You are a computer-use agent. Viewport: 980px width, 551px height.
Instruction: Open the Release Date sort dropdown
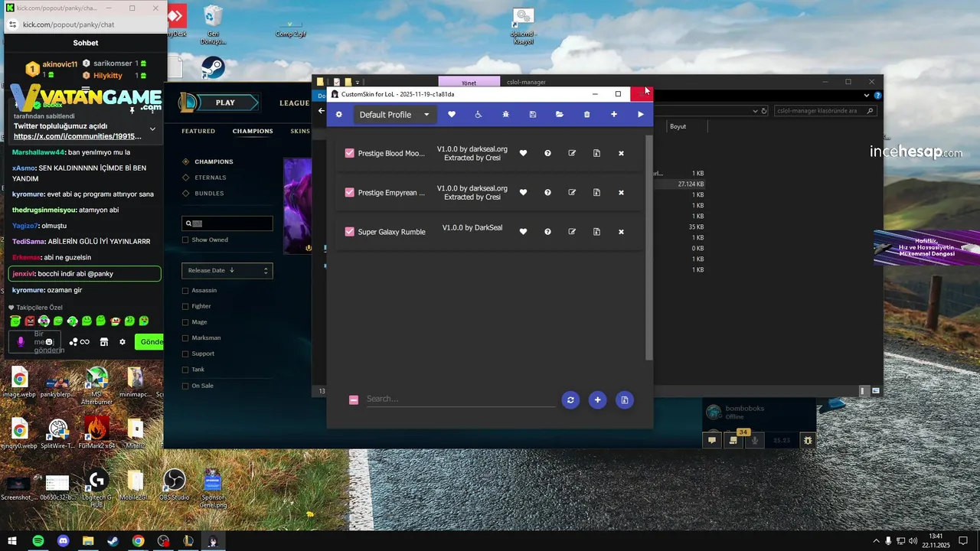point(227,270)
